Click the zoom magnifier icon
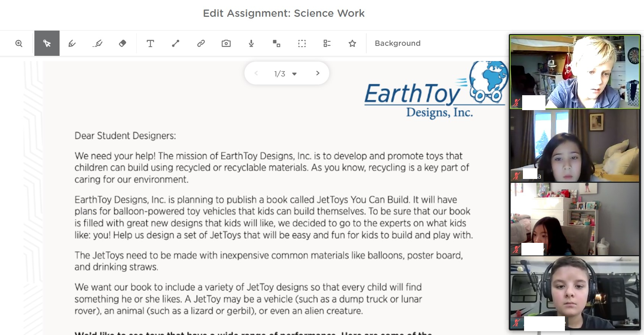 click(x=19, y=44)
